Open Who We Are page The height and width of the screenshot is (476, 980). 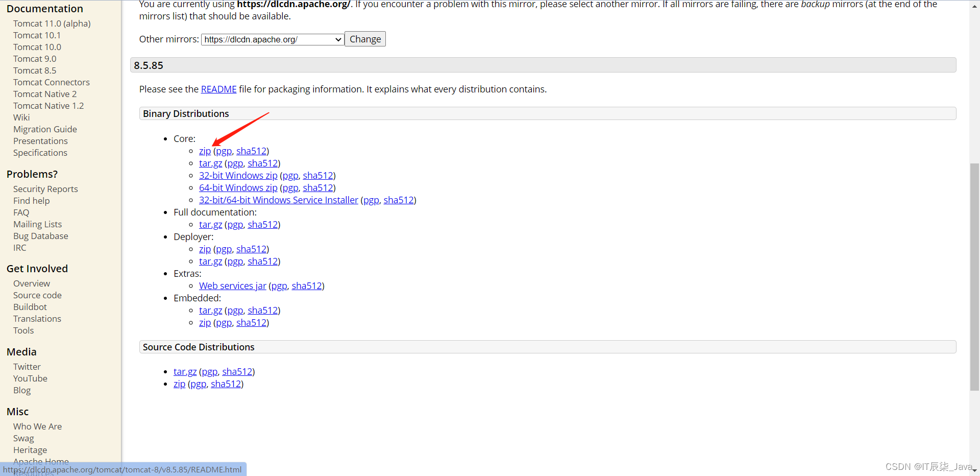point(37,426)
